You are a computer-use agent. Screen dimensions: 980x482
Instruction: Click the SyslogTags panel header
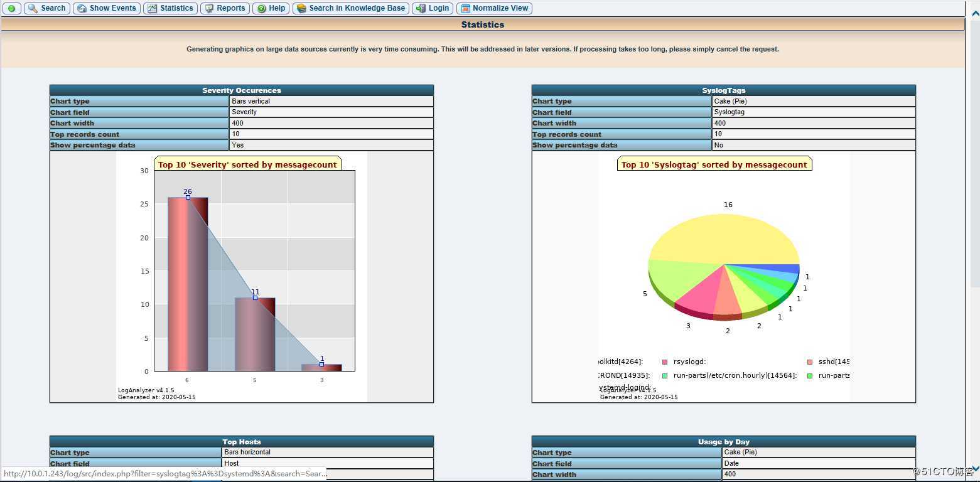coord(724,90)
